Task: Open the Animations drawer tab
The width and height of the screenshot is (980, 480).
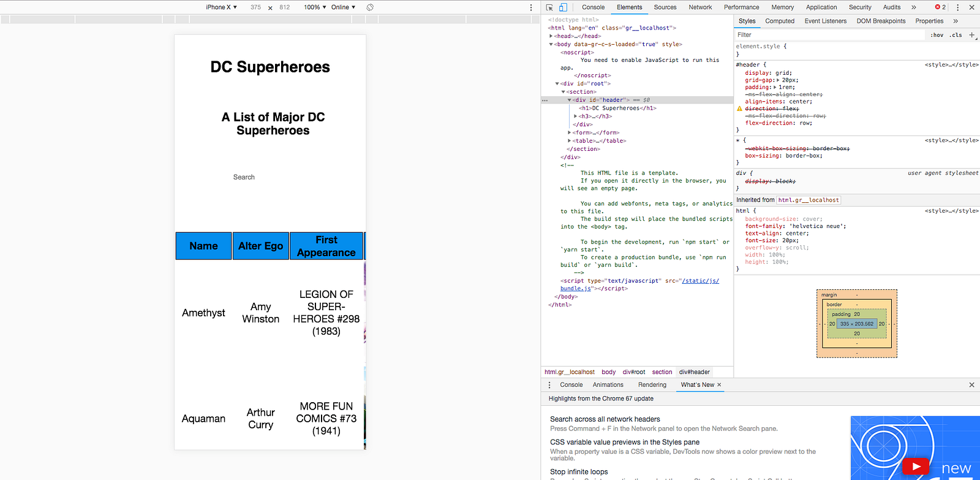Action: (608, 385)
